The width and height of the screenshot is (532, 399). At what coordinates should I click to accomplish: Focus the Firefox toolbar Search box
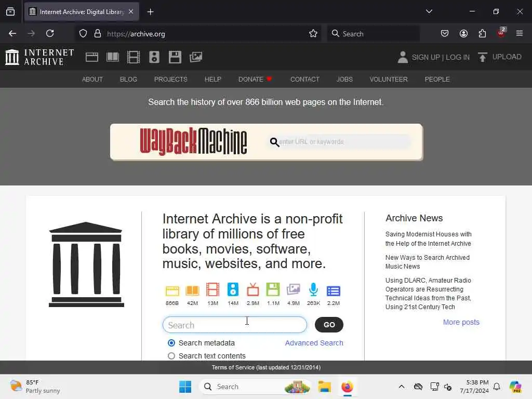[373, 33]
